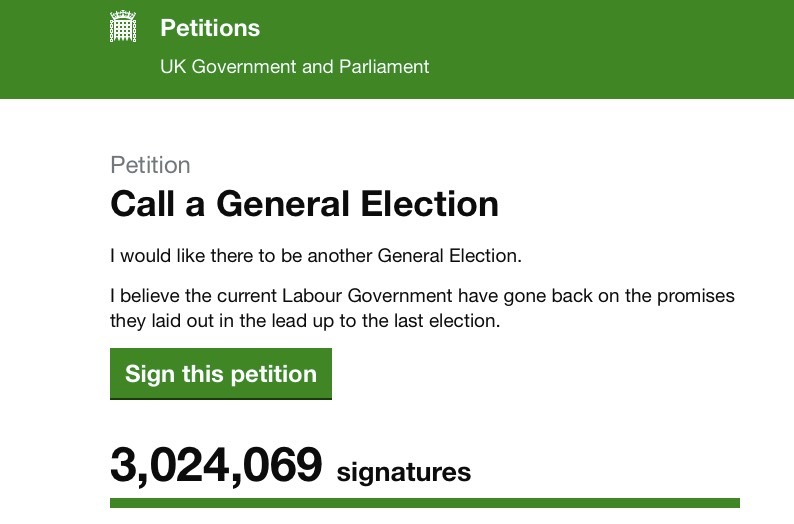Image resolution: width=794 pixels, height=524 pixels.
Task: Click the 3,024,069 signature count
Action: [216, 465]
